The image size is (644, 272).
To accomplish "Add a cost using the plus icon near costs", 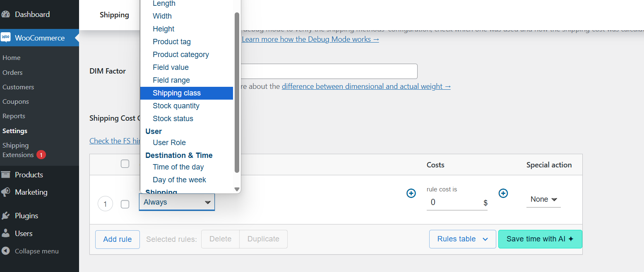I will tap(503, 193).
